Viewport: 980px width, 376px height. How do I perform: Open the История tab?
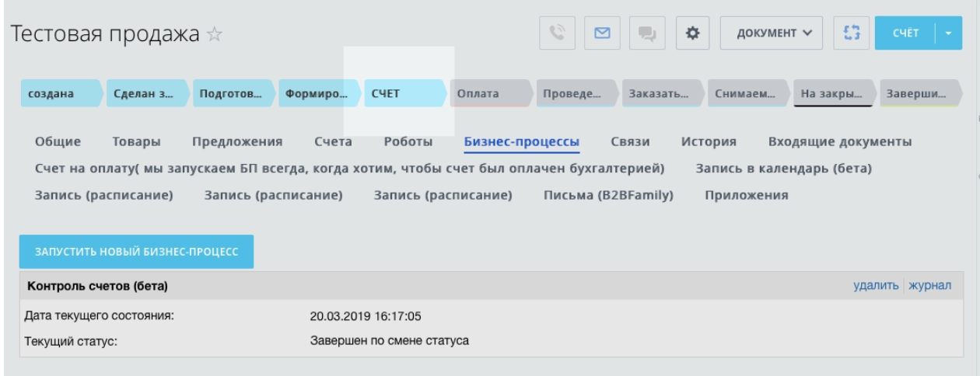pos(709,141)
